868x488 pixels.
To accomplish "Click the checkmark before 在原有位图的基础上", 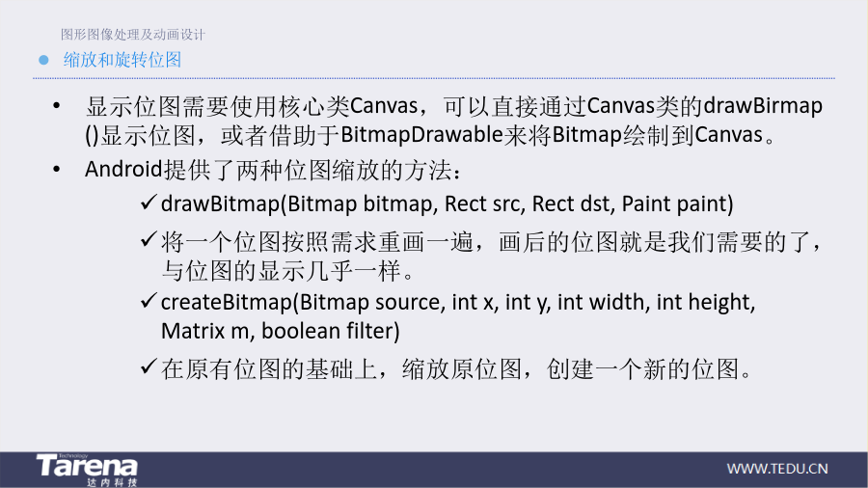I will tap(149, 366).
